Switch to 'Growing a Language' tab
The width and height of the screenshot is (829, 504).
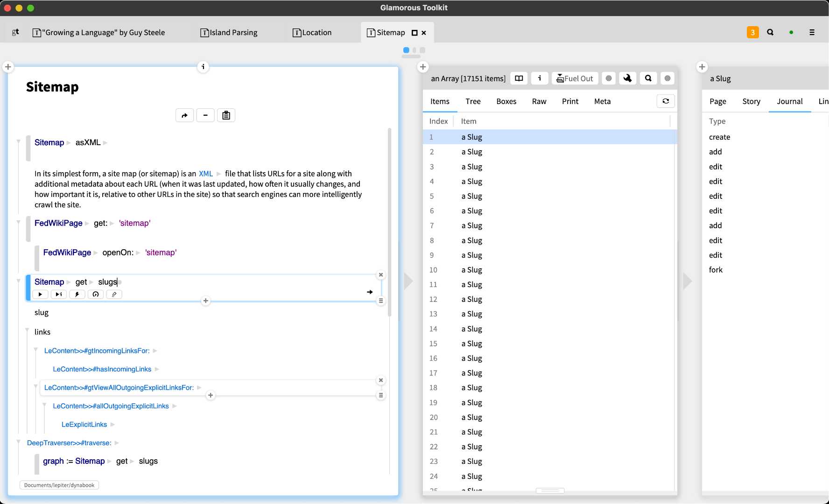pyautogui.click(x=98, y=32)
